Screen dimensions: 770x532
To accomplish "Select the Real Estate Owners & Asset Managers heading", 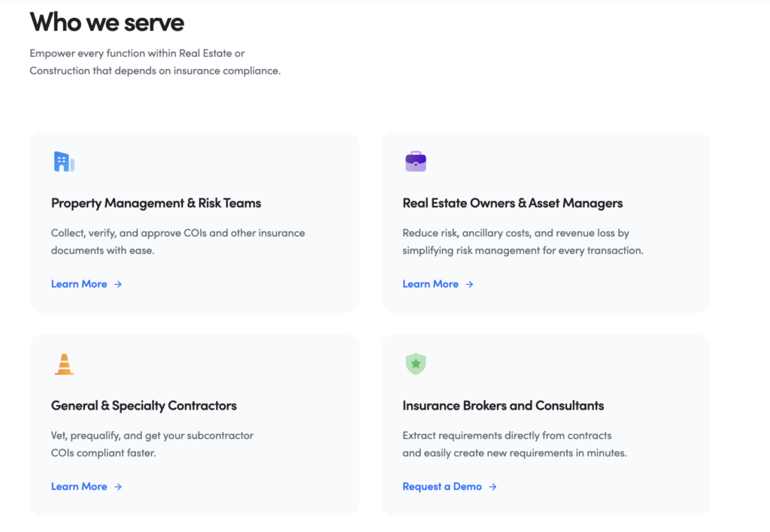I will (x=513, y=203).
